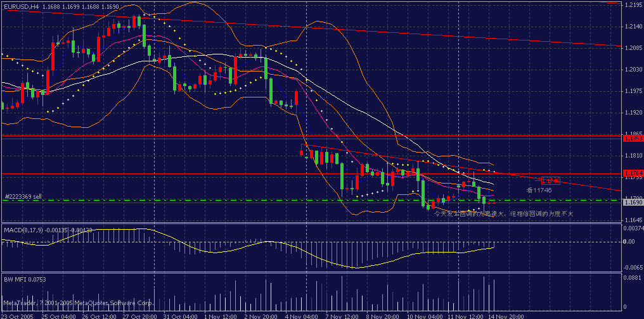The height and width of the screenshot is (319, 644).
Task: Click the 1.1975 price axis value
Action: pos(633,91)
